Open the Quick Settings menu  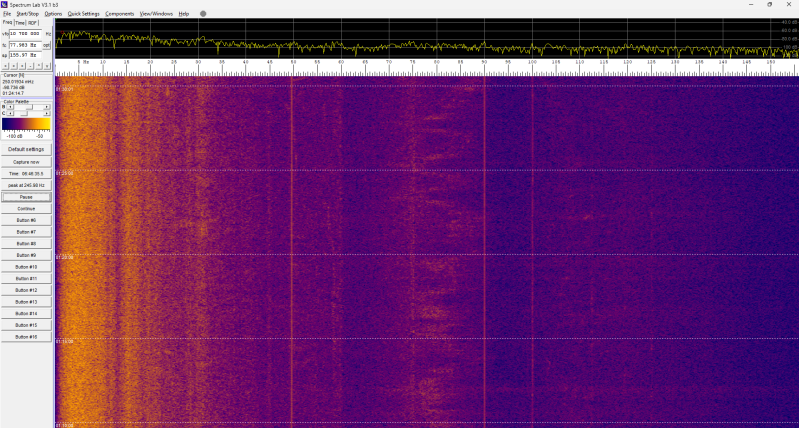tap(84, 14)
